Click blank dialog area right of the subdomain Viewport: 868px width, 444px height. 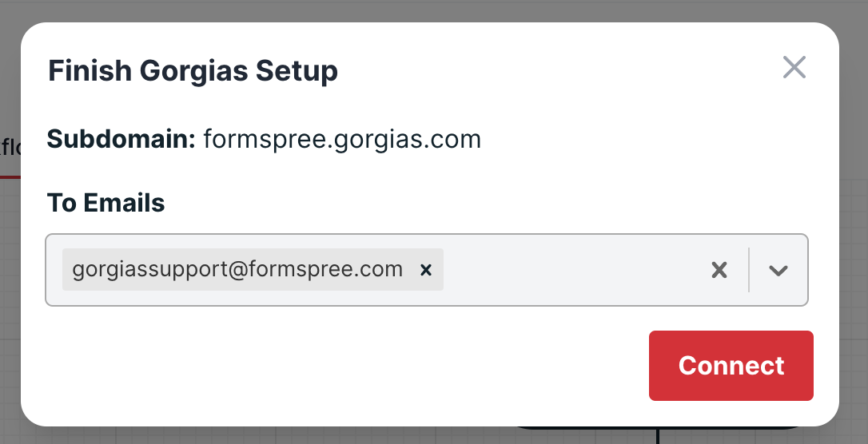pyautogui.click(x=655, y=139)
